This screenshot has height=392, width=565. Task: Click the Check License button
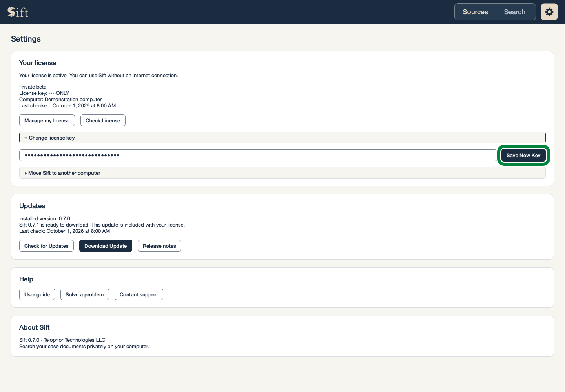(103, 120)
